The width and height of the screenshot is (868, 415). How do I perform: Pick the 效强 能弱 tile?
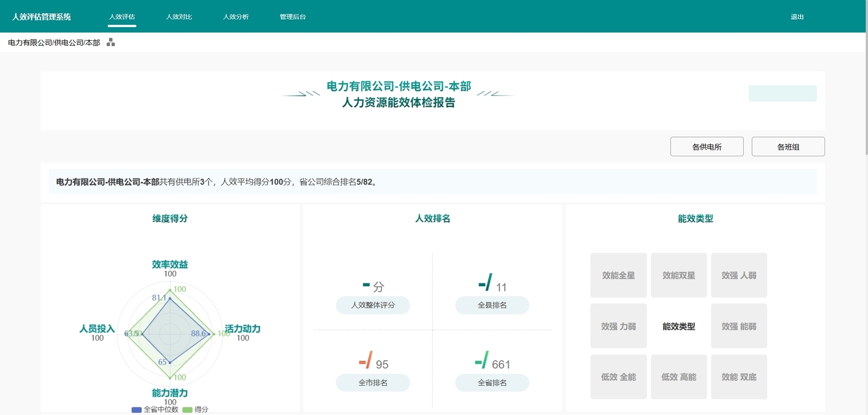(x=739, y=326)
